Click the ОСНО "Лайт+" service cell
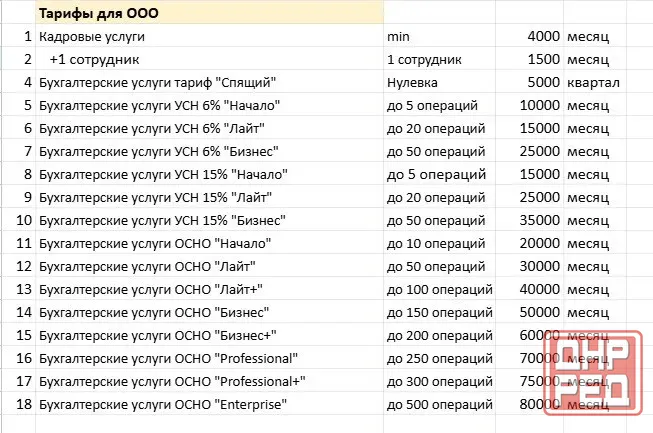653x433 pixels. point(209,289)
